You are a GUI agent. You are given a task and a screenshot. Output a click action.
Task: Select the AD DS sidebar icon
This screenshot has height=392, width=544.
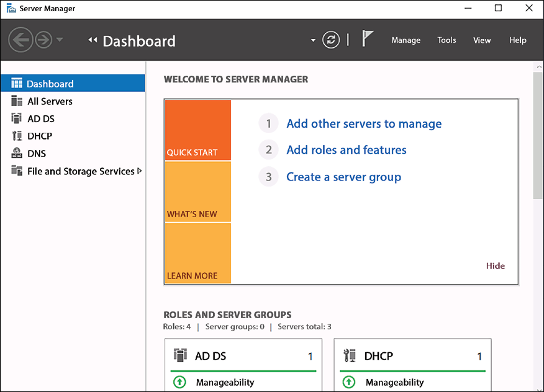tap(17, 118)
